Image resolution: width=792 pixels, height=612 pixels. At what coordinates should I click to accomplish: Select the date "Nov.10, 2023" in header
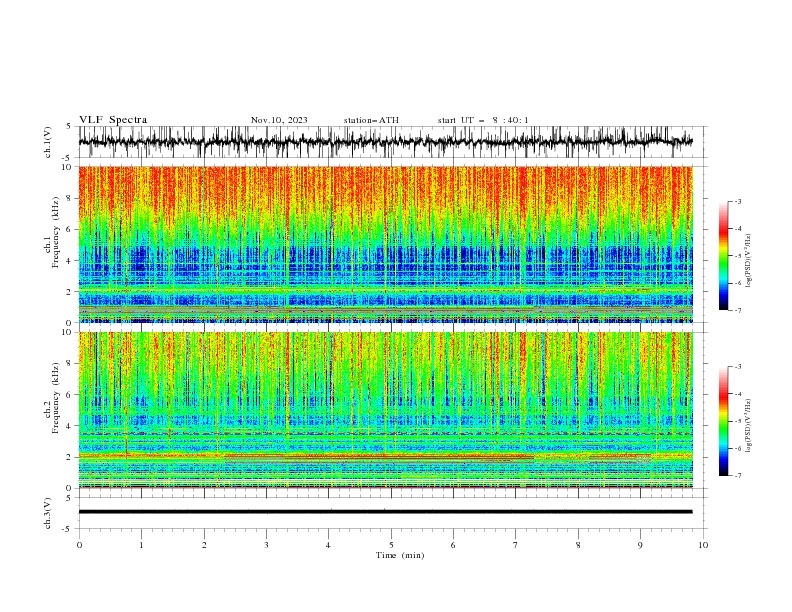[x=279, y=120]
